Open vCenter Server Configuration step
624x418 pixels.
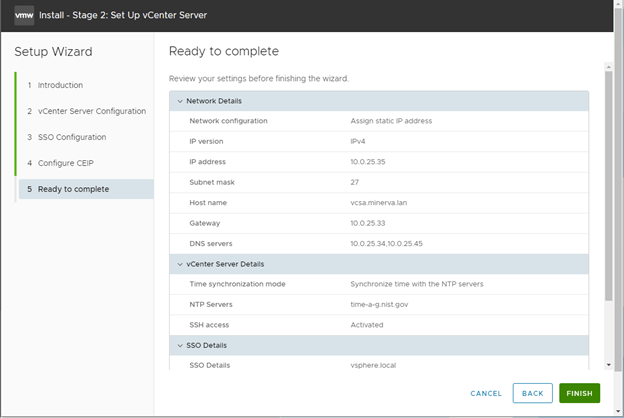click(x=92, y=111)
